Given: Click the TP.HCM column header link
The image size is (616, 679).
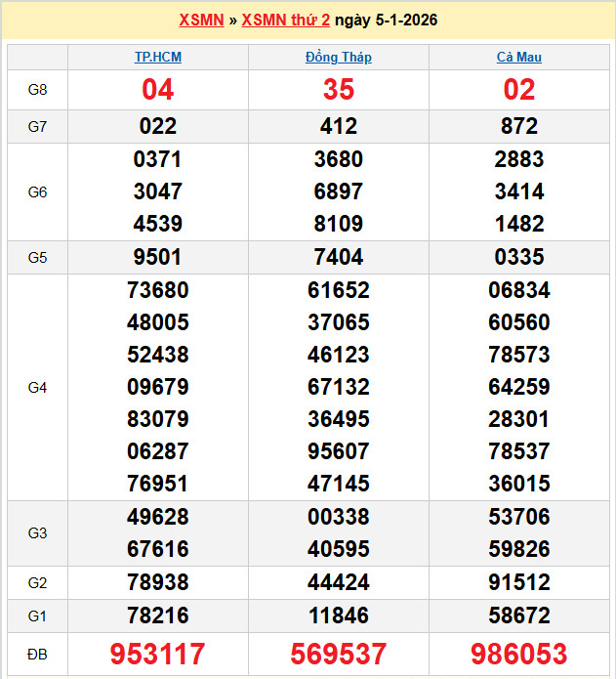Looking at the screenshot, I should pyautogui.click(x=158, y=57).
